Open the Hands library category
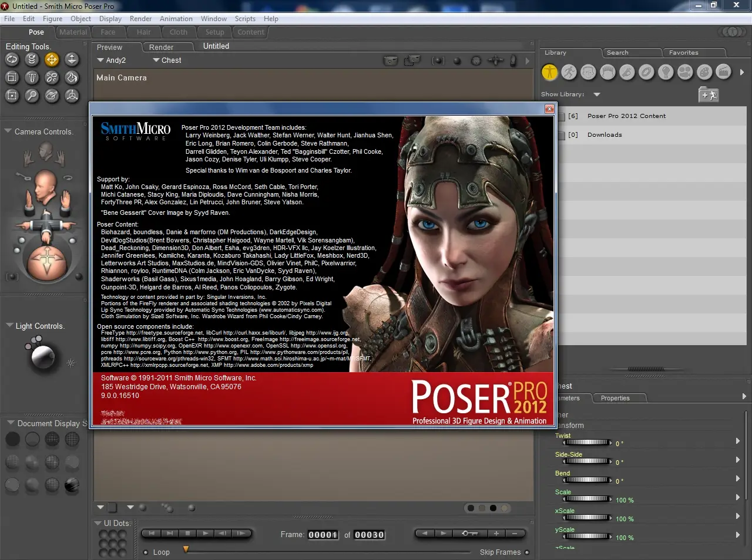The height and width of the screenshot is (560, 752). [627, 72]
